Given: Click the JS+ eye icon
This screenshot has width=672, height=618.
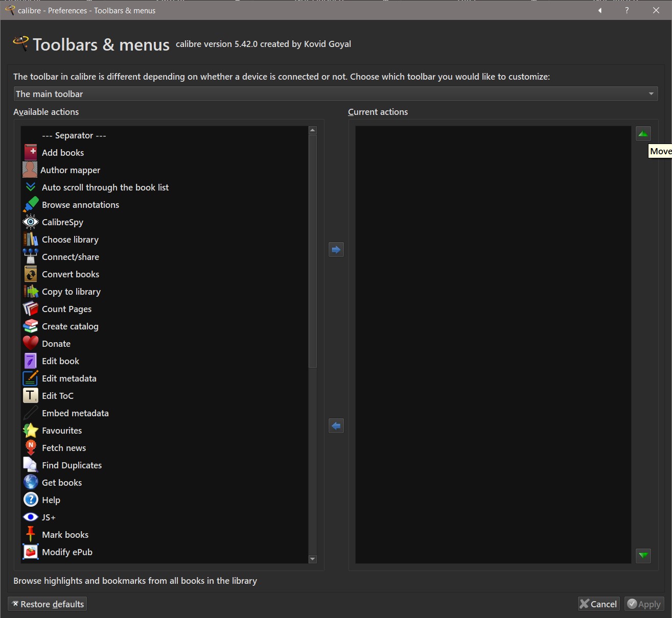Looking at the screenshot, I should [x=31, y=517].
